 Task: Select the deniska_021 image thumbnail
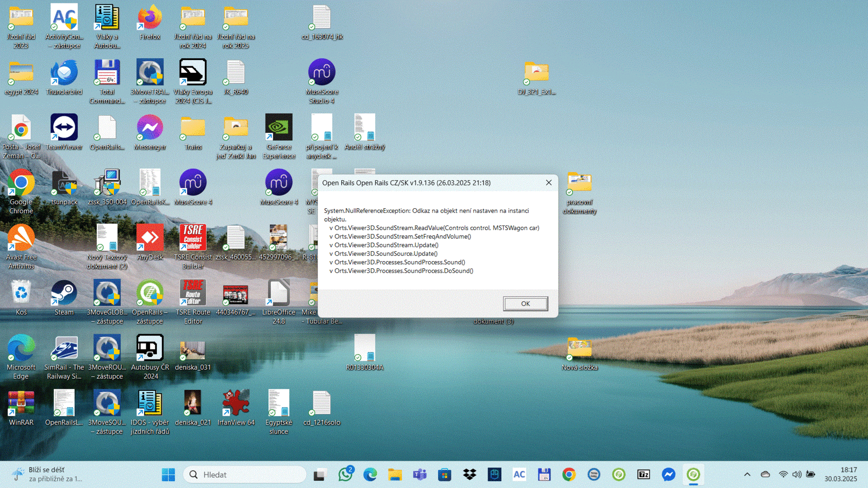tap(193, 408)
